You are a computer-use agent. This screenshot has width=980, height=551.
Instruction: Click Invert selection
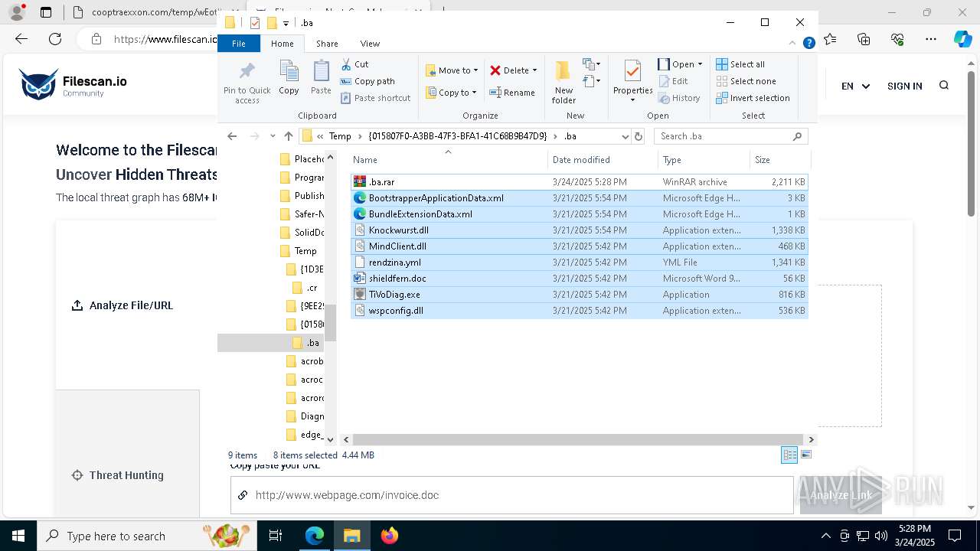753,98
